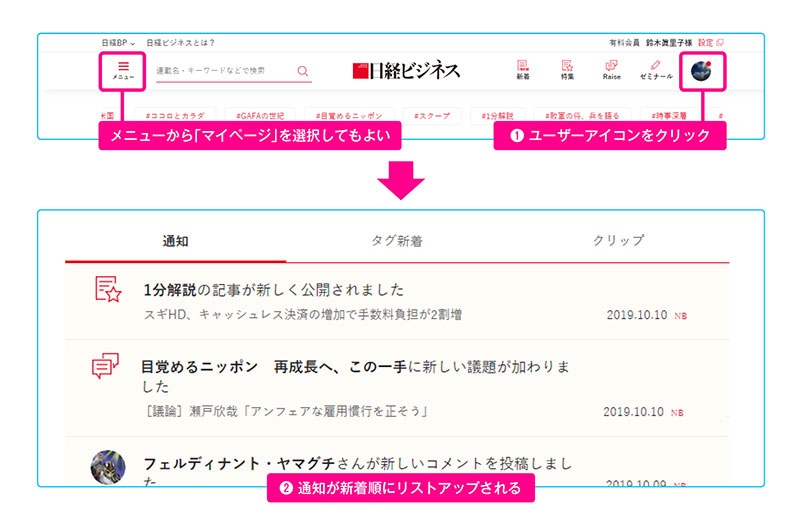Screen dimensions: 800x526
Task: Click the 1分解説 notification article icon
Action: point(108,289)
